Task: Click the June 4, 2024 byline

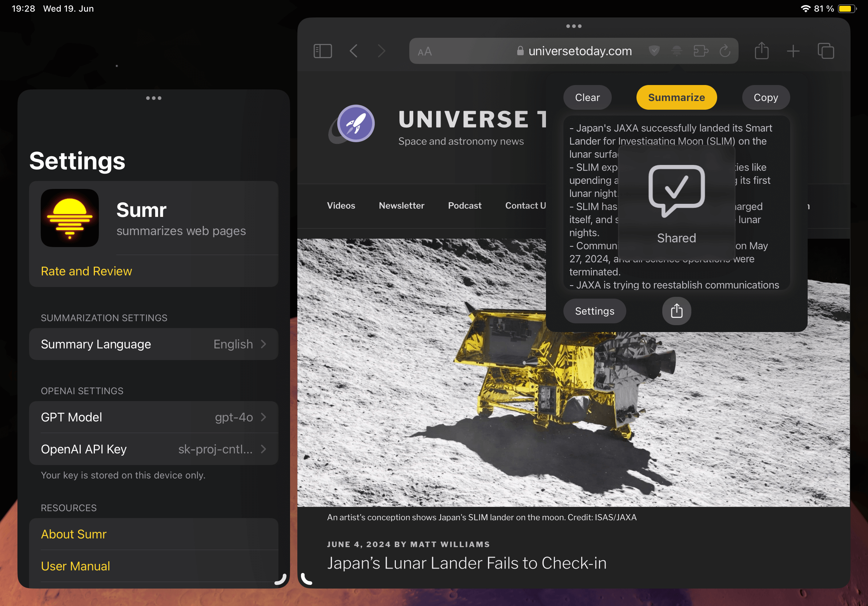Action: [408, 544]
